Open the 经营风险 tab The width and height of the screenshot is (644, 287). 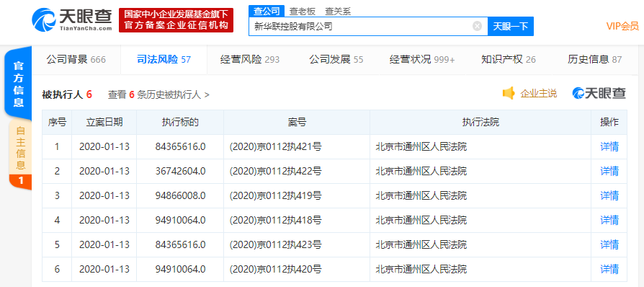[250, 60]
